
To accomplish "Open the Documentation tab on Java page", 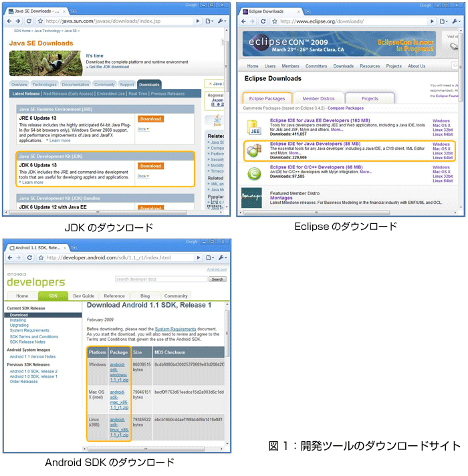I will coord(76,85).
